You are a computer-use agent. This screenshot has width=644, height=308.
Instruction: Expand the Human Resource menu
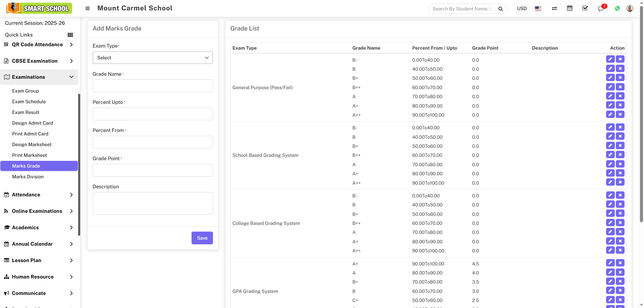[x=39, y=277]
